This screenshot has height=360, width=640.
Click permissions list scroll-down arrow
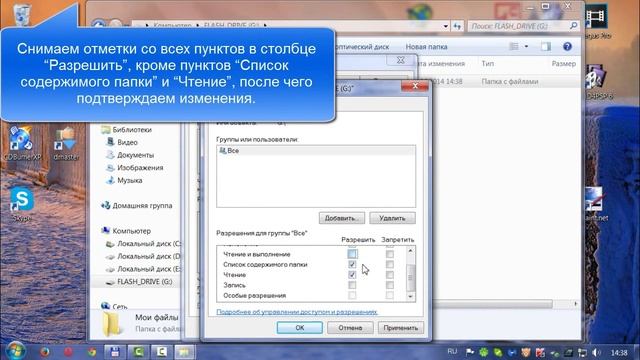(x=411, y=297)
